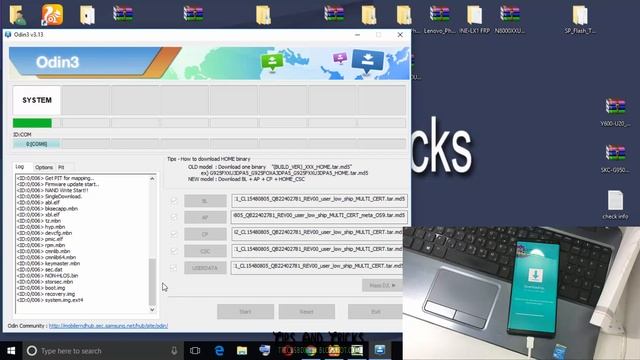Click the Exit button in Odin
This screenshot has width=640, height=360.
coord(376,311)
